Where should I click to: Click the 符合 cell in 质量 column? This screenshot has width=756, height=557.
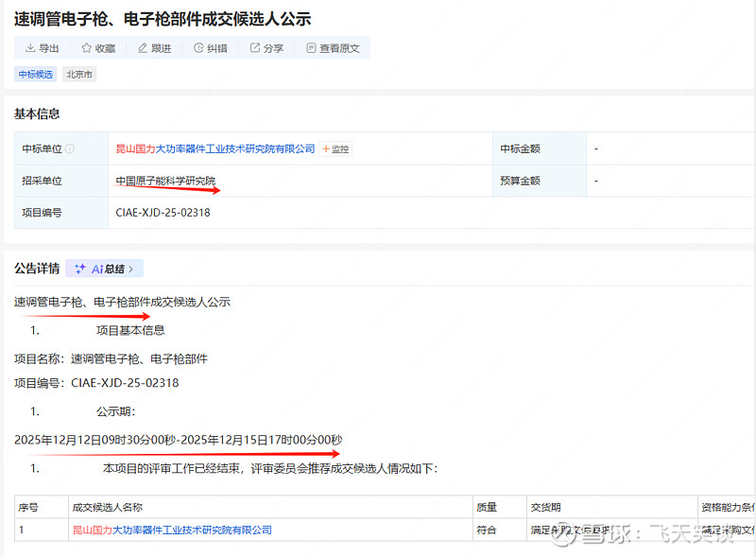487,531
